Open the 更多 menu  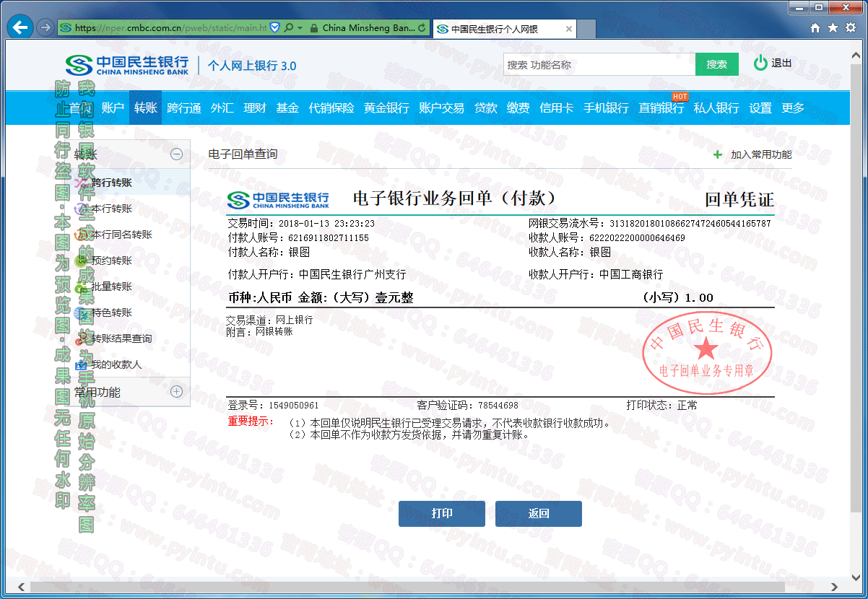point(793,108)
